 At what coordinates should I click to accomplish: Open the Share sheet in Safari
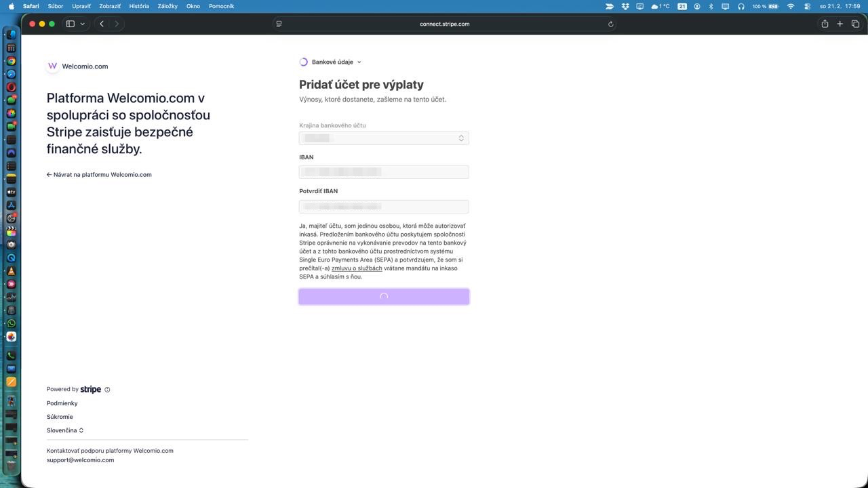pyautogui.click(x=825, y=24)
